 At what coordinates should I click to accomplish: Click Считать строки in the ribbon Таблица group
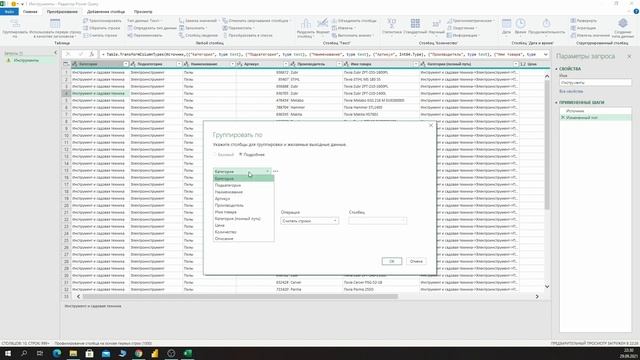pos(100,35)
